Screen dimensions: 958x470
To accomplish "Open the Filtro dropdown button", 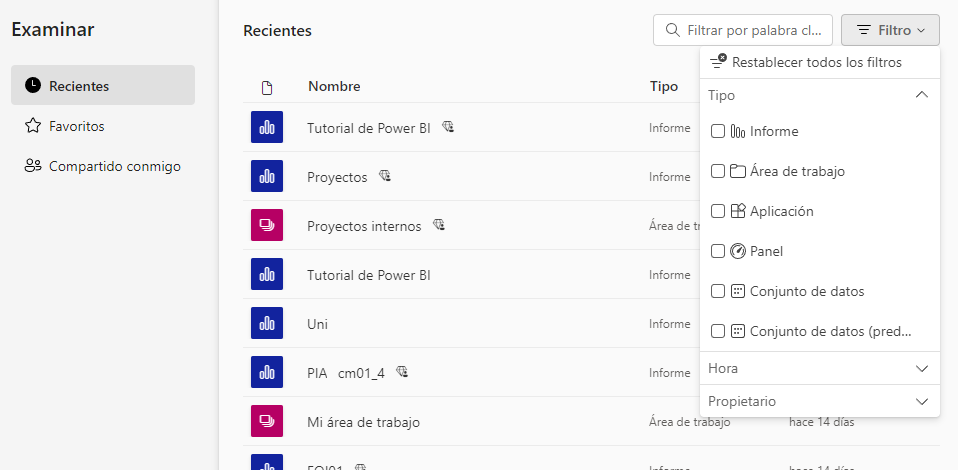I will (889, 30).
